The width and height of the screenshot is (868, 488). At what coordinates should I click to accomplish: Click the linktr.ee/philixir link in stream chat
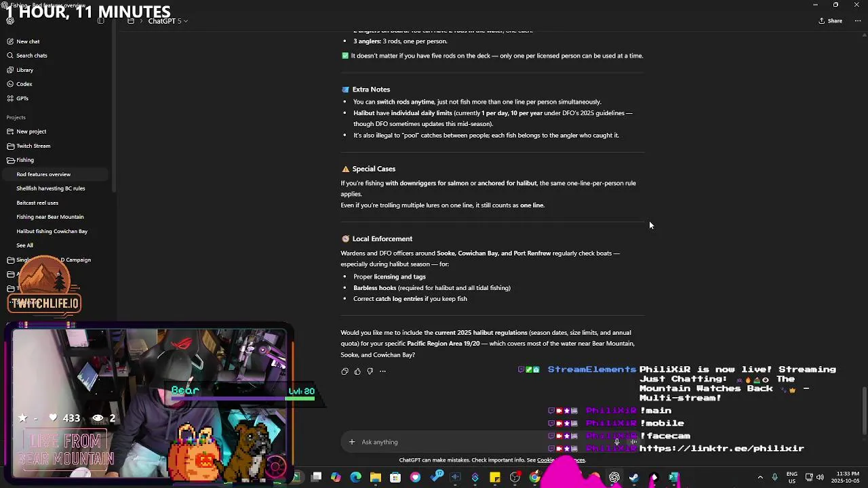(x=722, y=448)
